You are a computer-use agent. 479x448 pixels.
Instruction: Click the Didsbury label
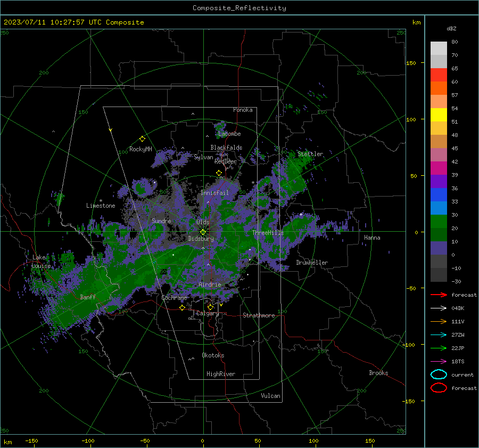pos(201,239)
